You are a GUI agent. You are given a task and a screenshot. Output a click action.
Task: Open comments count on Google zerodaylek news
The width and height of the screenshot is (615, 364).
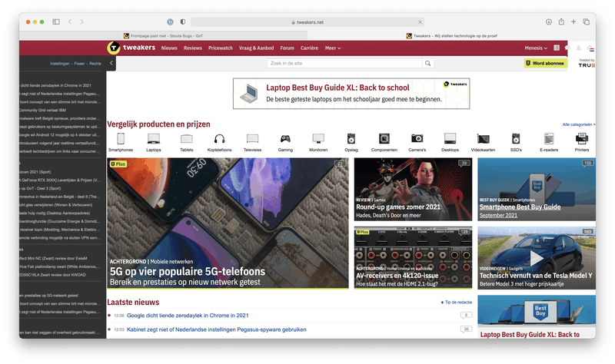[x=466, y=315]
